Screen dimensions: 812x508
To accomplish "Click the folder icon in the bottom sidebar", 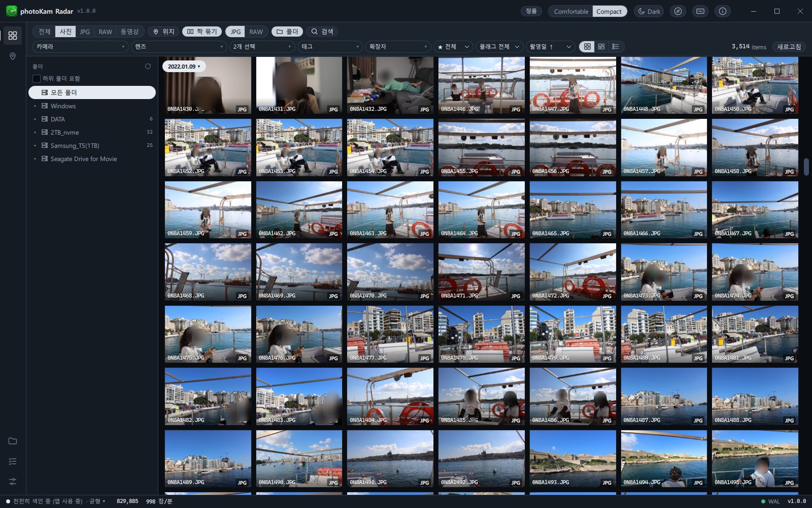I will tap(13, 441).
